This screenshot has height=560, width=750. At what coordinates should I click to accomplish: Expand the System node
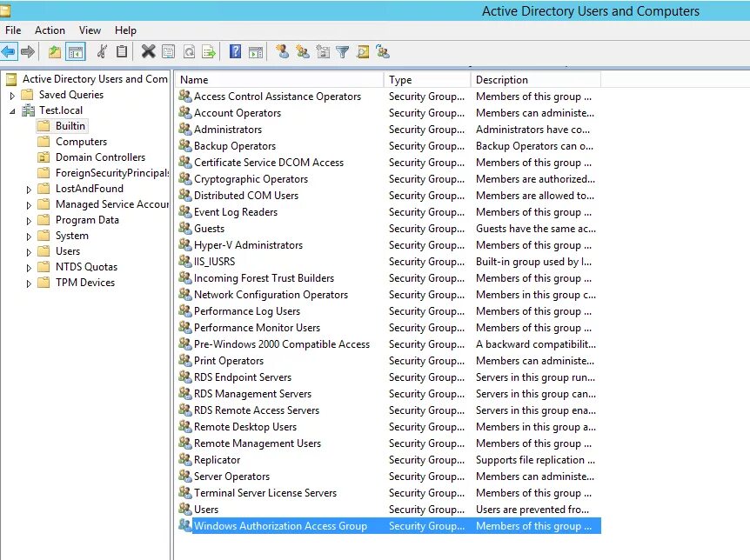pos(29,237)
